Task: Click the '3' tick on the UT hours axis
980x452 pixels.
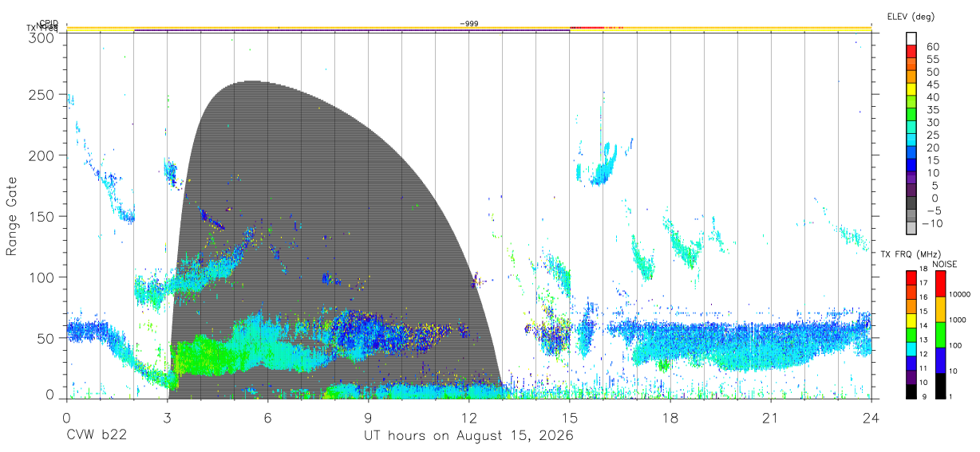Action: [168, 418]
